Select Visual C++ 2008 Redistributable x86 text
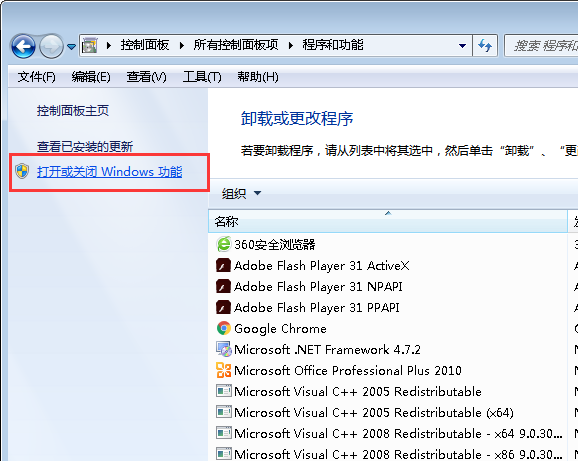This screenshot has width=578, height=461. [x=398, y=454]
